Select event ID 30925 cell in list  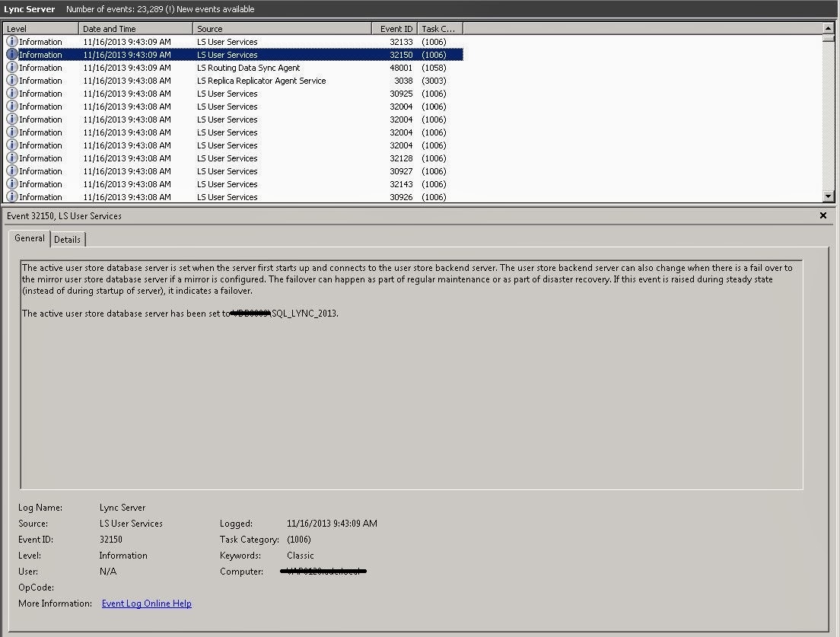[401, 93]
